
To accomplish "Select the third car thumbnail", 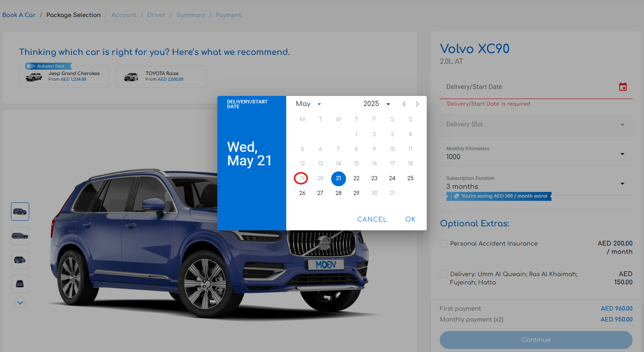I will click(20, 260).
